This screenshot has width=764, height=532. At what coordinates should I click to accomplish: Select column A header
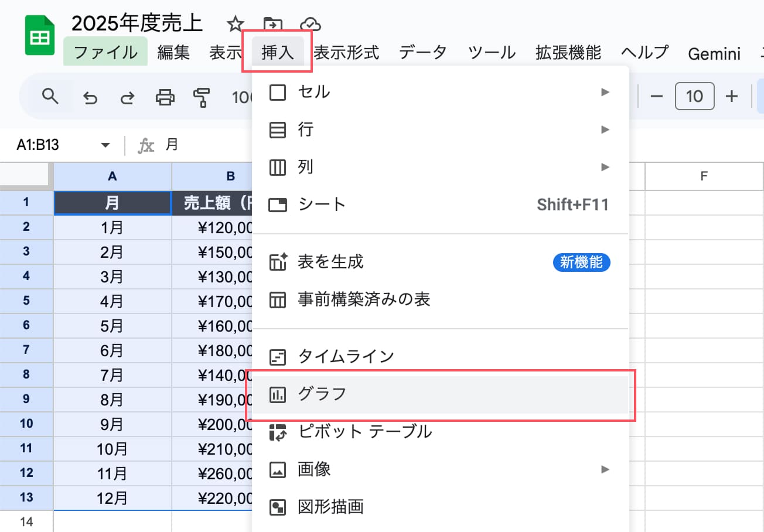[x=112, y=176]
